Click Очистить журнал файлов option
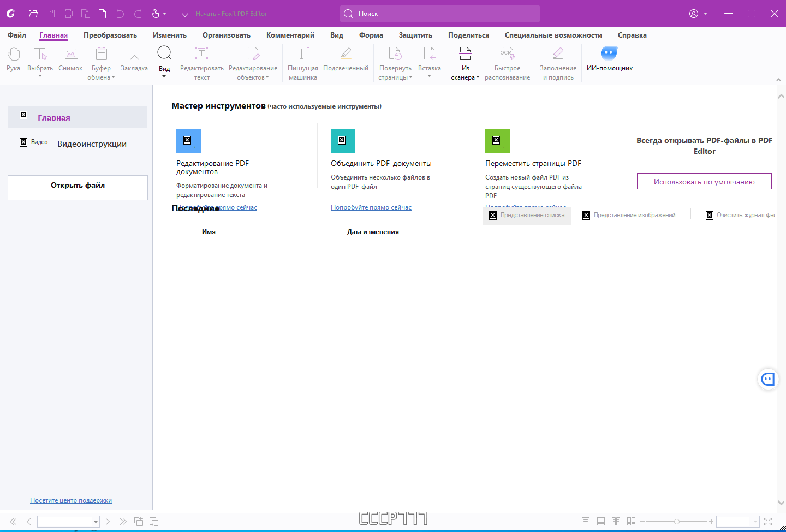786x532 pixels. (740, 216)
